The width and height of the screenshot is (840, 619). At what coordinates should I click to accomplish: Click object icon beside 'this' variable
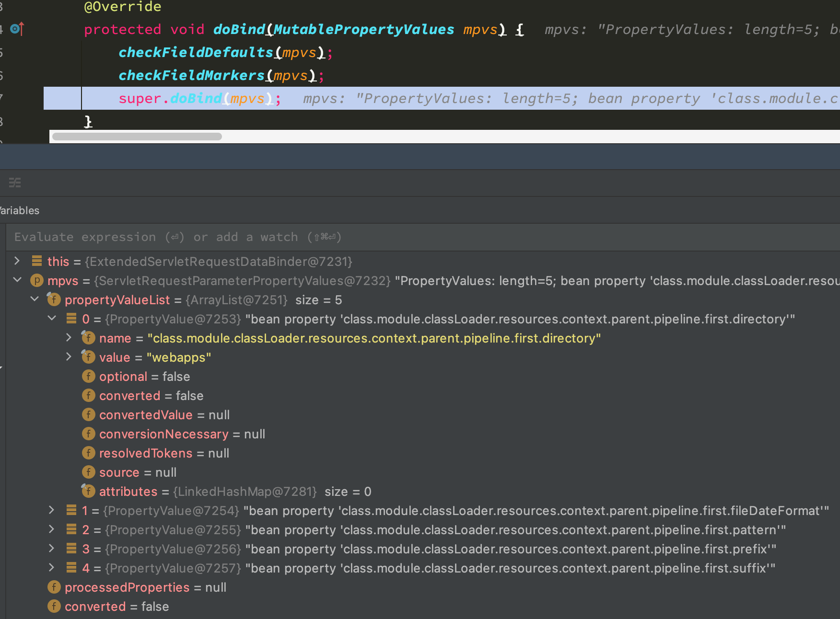tap(37, 261)
